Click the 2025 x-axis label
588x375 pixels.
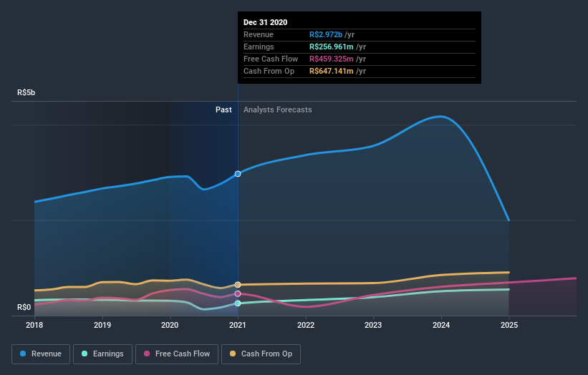click(509, 325)
